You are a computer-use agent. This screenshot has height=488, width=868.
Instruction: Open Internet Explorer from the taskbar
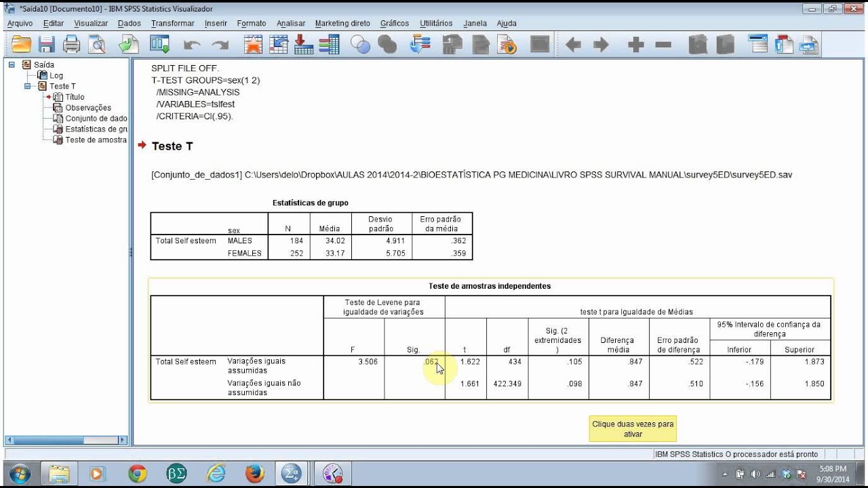click(x=216, y=474)
